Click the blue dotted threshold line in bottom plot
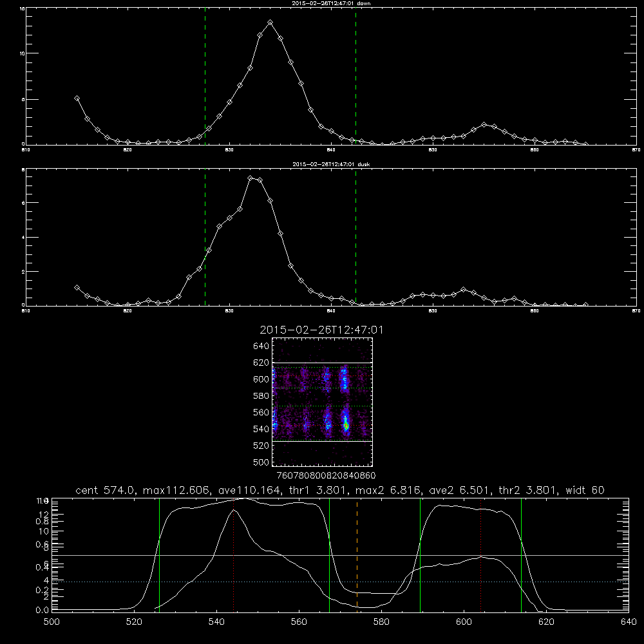This screenshot has width=644, height=644. [340, 582]
